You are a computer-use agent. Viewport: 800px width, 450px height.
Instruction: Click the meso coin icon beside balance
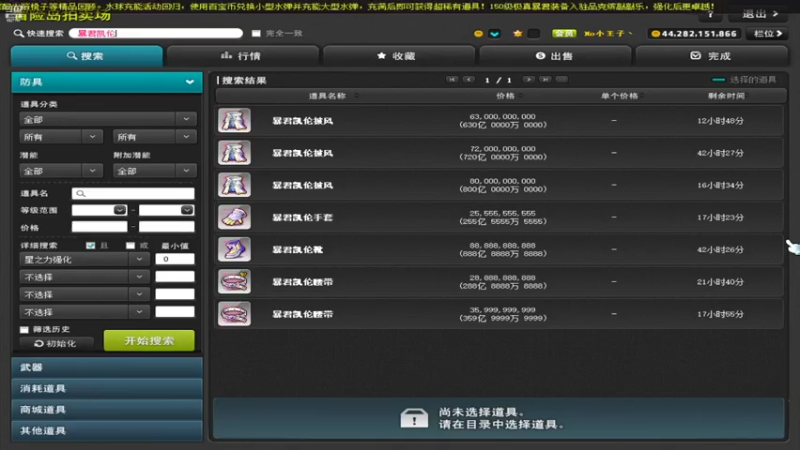656,34
